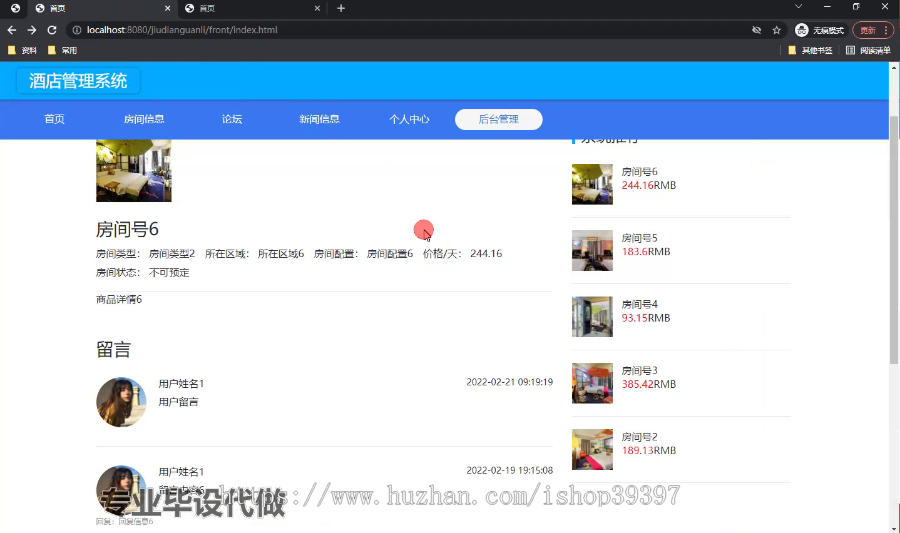
Task: Click the 酒店管理系统 site logo
Action: (x=78, y=81)
